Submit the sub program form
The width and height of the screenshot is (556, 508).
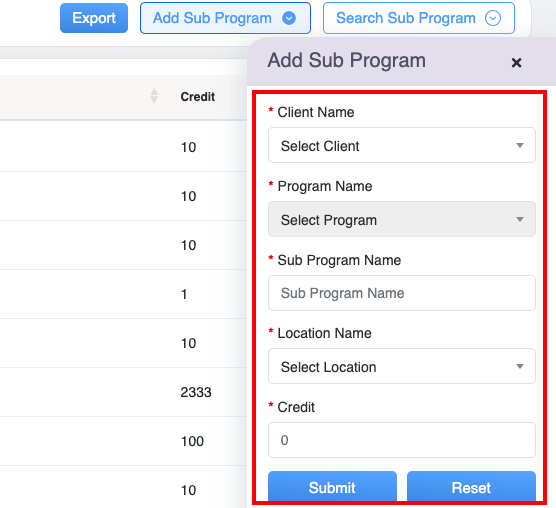332,486
